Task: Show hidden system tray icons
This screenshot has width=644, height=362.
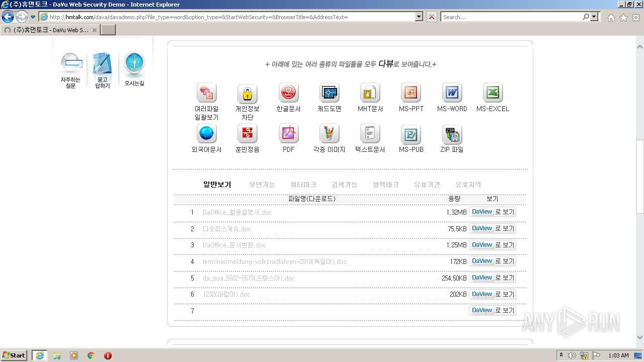Action: [x=561, y=355]
